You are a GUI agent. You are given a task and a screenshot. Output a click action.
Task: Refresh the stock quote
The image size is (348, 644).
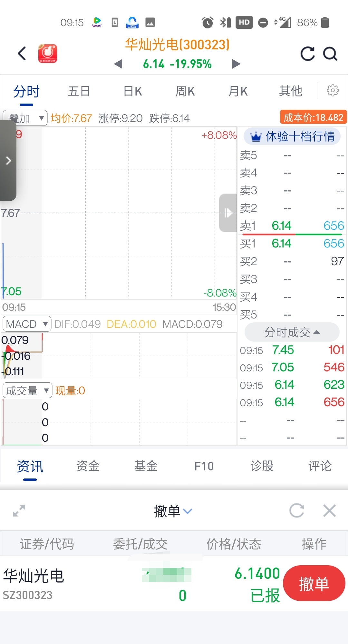[x=307, y=54]
